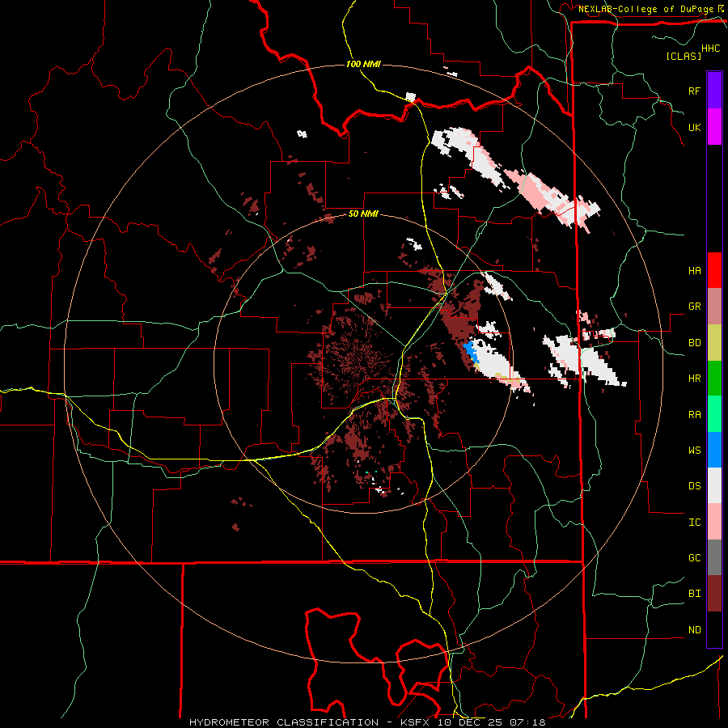Click the "50 NMI" range ring label
The width and height of the screenshot is (728, 728).
(x=363, y=214)
